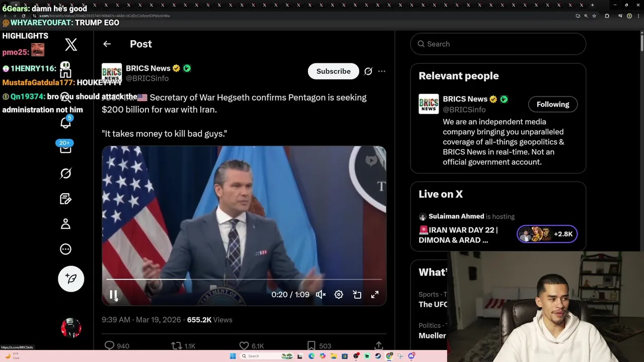Subscribe to BRICS News
Screen dimensions: 644x362
pos(334,71)
